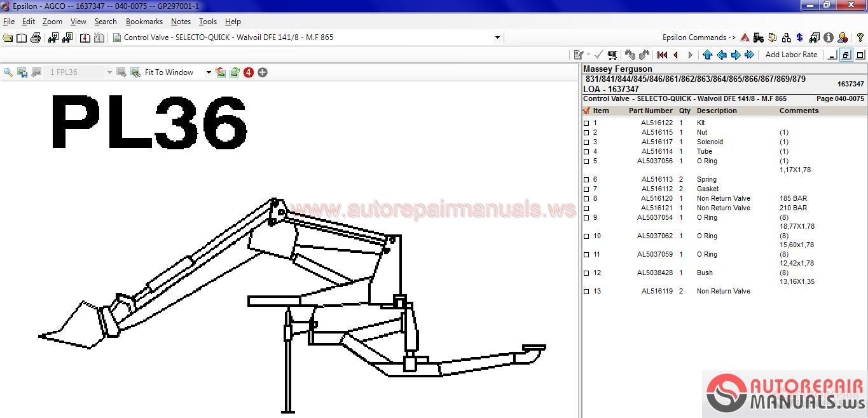Tick the checkbox for item 3 Solenoid
868x418 pixels.
click(586, 142)
